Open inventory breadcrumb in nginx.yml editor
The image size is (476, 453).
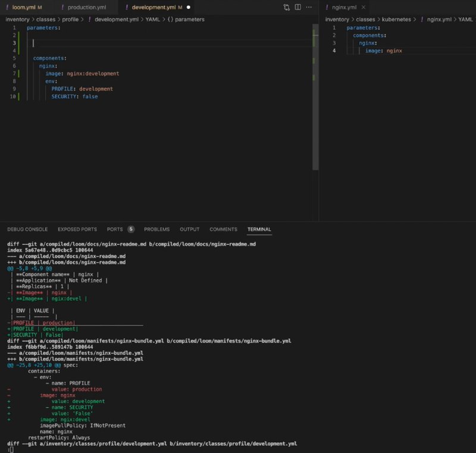pos(337,20)
